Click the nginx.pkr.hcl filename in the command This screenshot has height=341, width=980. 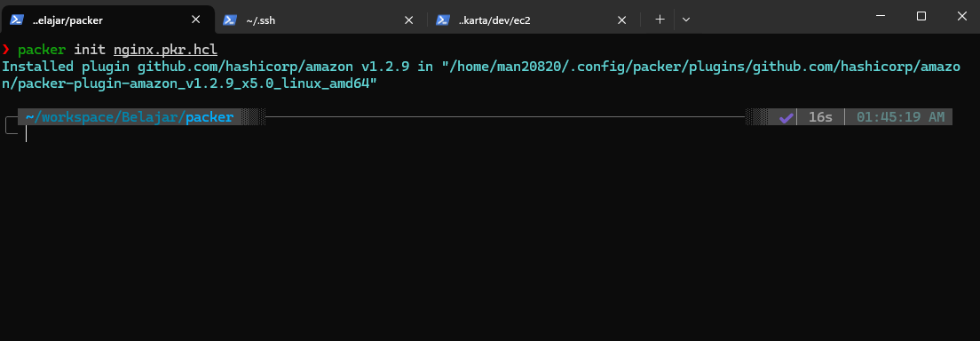[165, 50]
